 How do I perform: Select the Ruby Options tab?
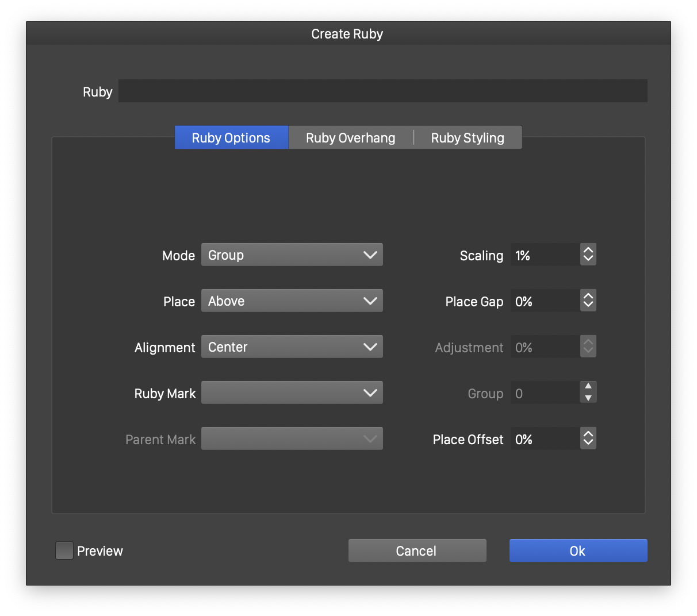[231, 138]
